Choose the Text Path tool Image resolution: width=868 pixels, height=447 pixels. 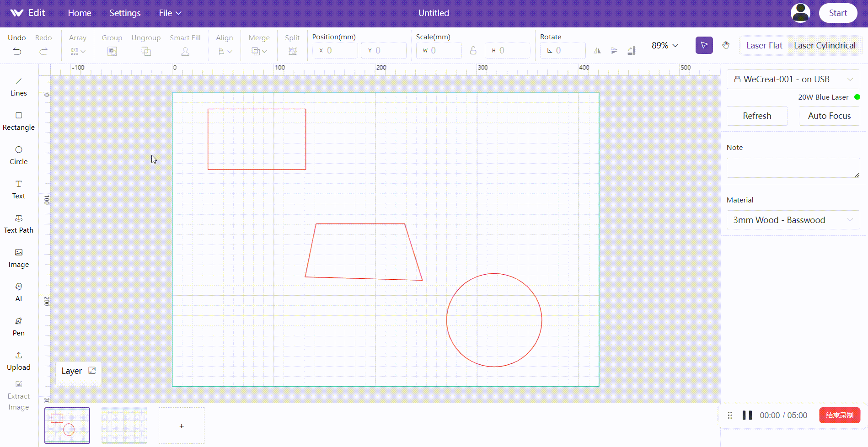18,223
